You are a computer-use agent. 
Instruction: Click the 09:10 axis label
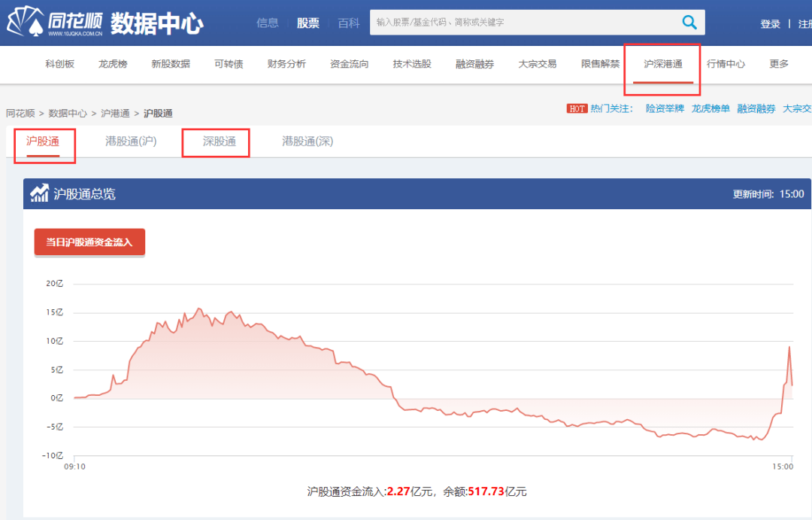74,467
